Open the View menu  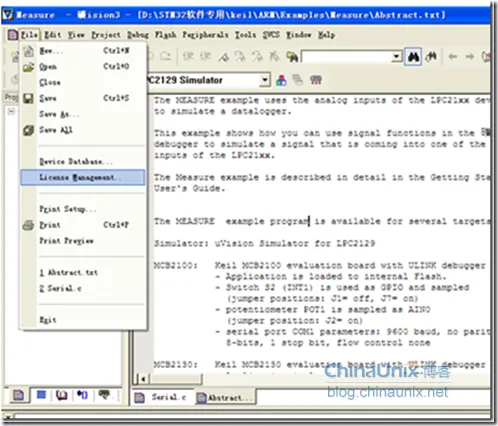click(x=76, y=35)
